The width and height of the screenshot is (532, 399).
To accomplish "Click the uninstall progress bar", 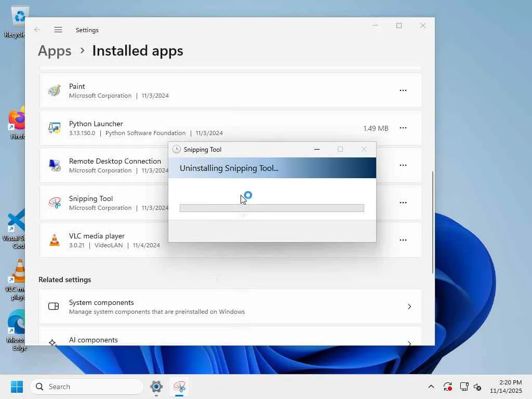I will coord(272,208).
